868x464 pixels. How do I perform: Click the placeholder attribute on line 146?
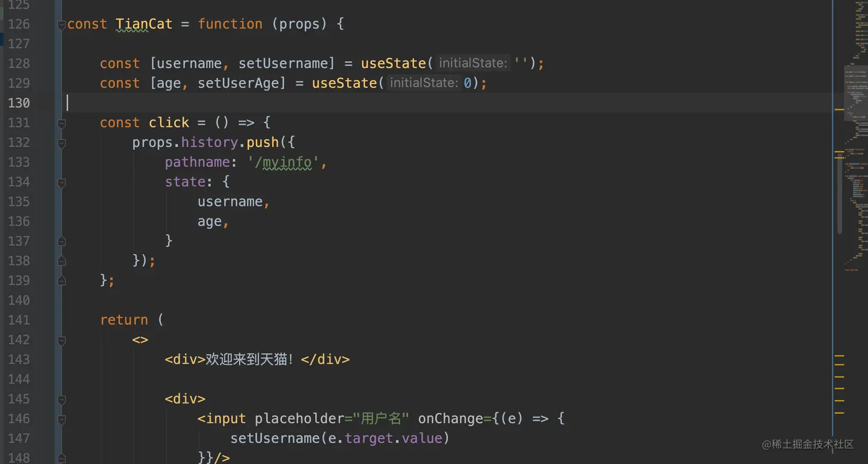tap(299, 418)
